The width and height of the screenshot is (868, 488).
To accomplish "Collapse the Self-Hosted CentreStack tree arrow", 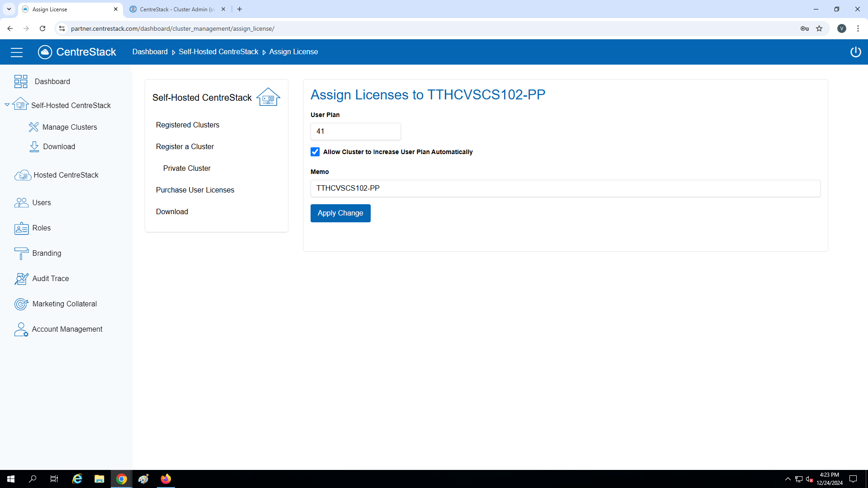I will 7,105.
